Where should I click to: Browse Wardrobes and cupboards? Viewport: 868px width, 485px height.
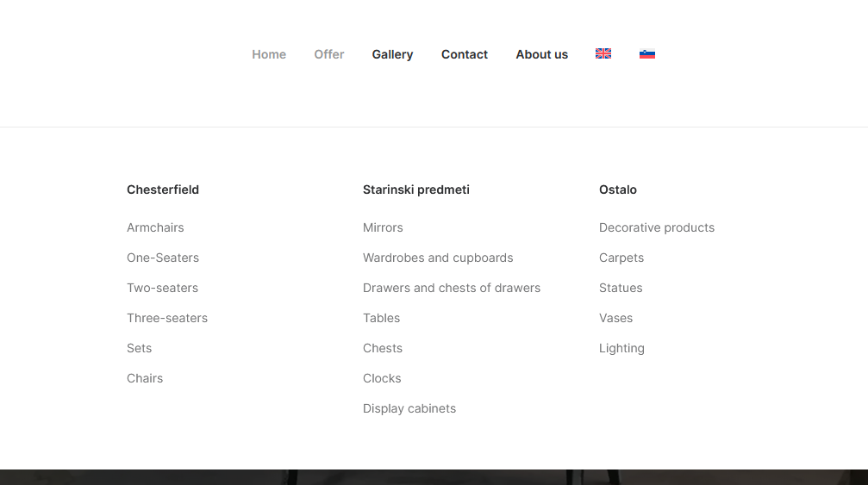click(438, 258)
